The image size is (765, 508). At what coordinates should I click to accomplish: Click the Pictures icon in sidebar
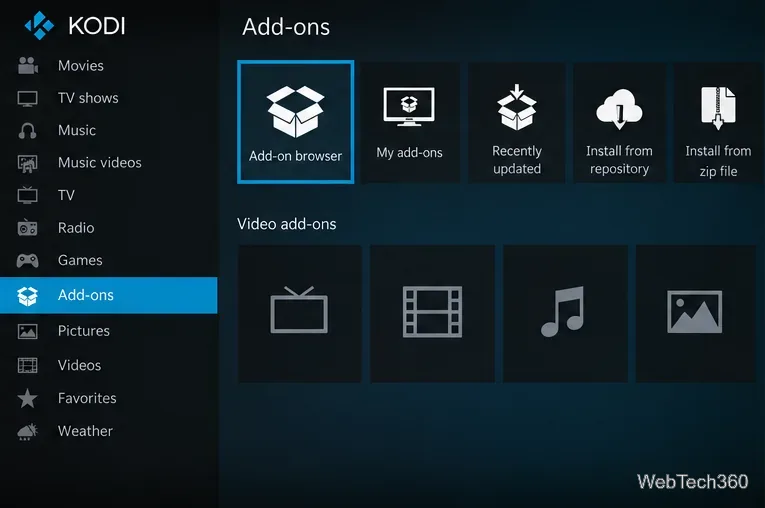tap(27, 331)
